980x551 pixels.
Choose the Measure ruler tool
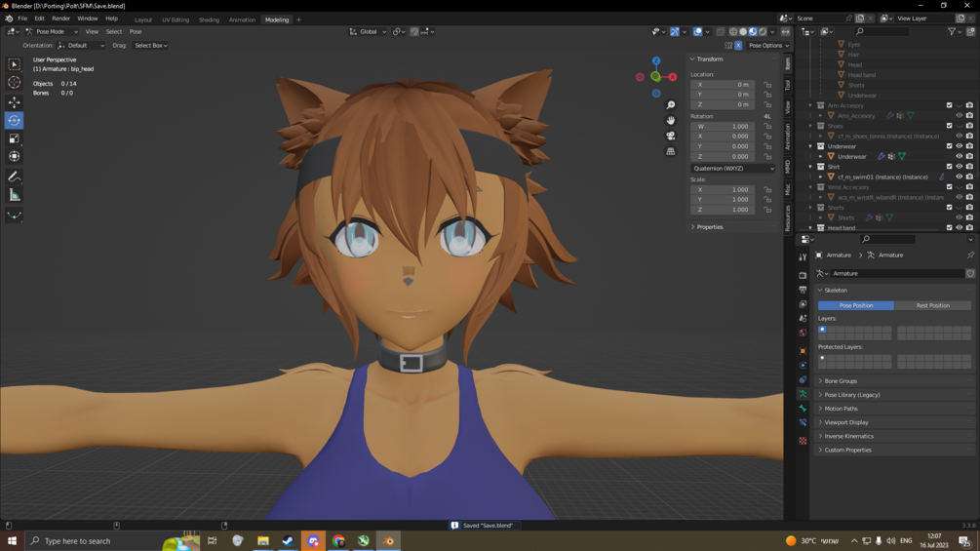coord(14,196)
